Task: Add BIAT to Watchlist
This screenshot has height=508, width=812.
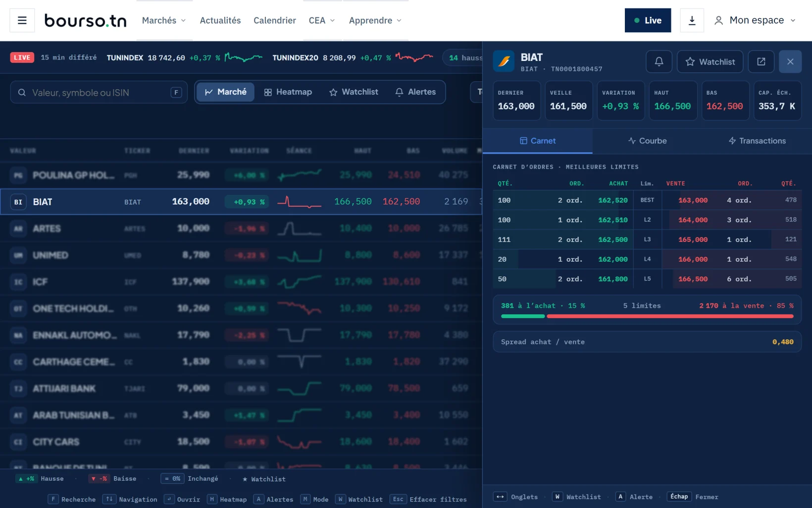Action: (x=710, y=61)
